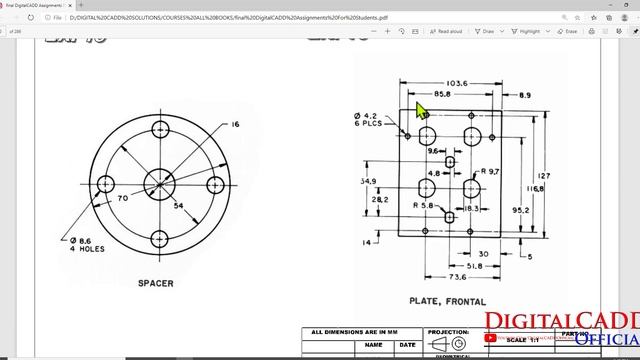Click the zoom magnifier icon in address bar
The image size is (640, 360).
[x=564, y=18]
